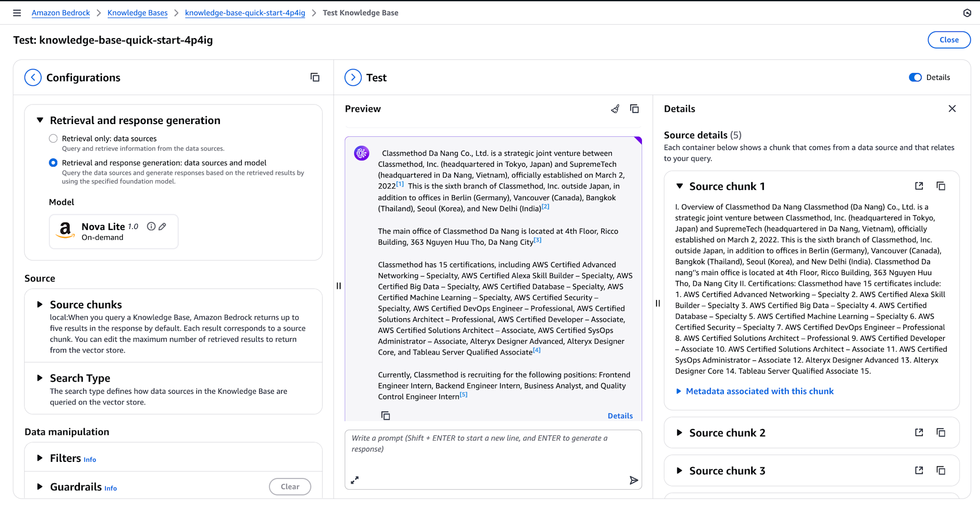Image resolution: width=980 pixels, height=506 pixels.
Task: Copy Source chunk 2 text
Action: pyautogui.click(x=941, y=432)
